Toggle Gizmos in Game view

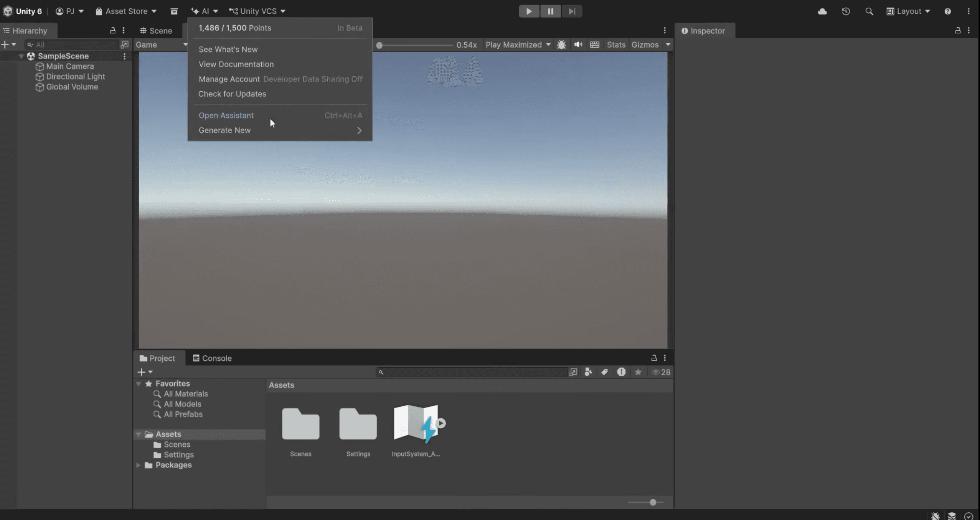point(645,45)
